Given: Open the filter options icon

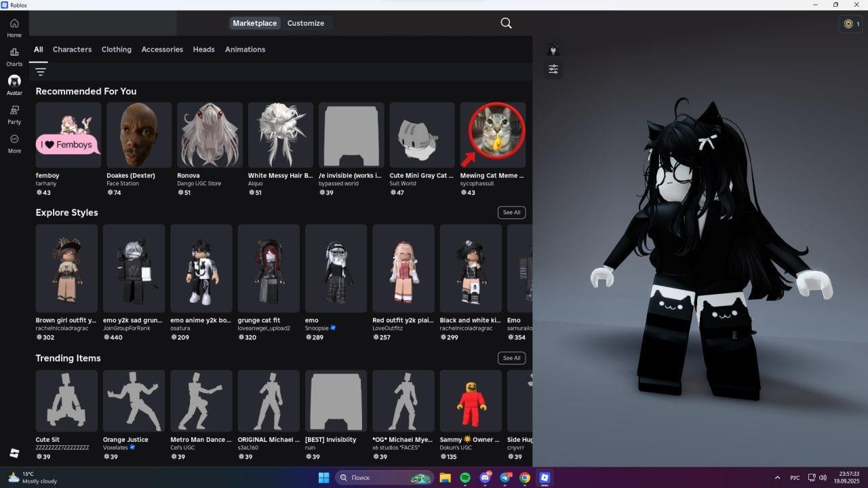Looking at the screenshot, I should tap(41, 71).
